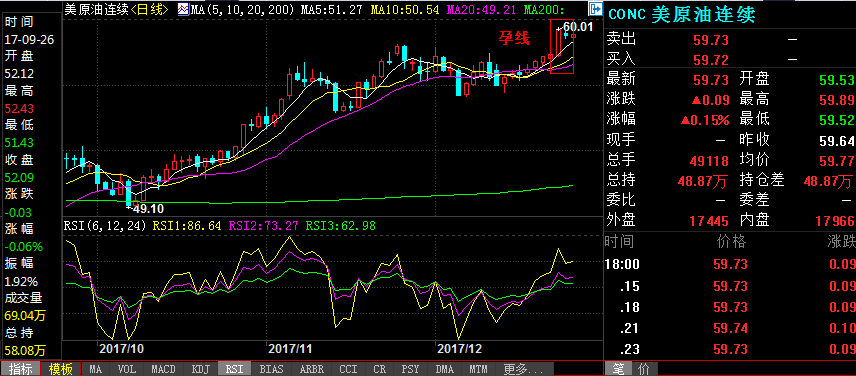Activate the BIAS indicator tab
Screen dimensions: 856x376
coord(271,369)
